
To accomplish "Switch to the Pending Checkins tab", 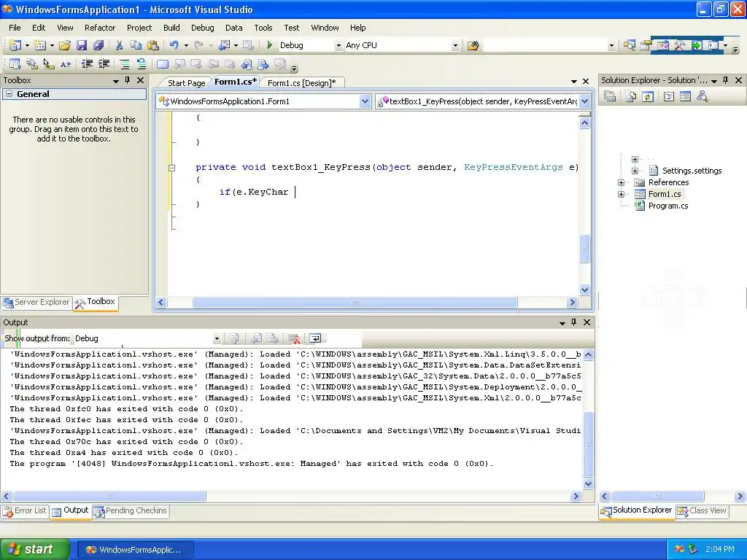I will coord(131,511).
